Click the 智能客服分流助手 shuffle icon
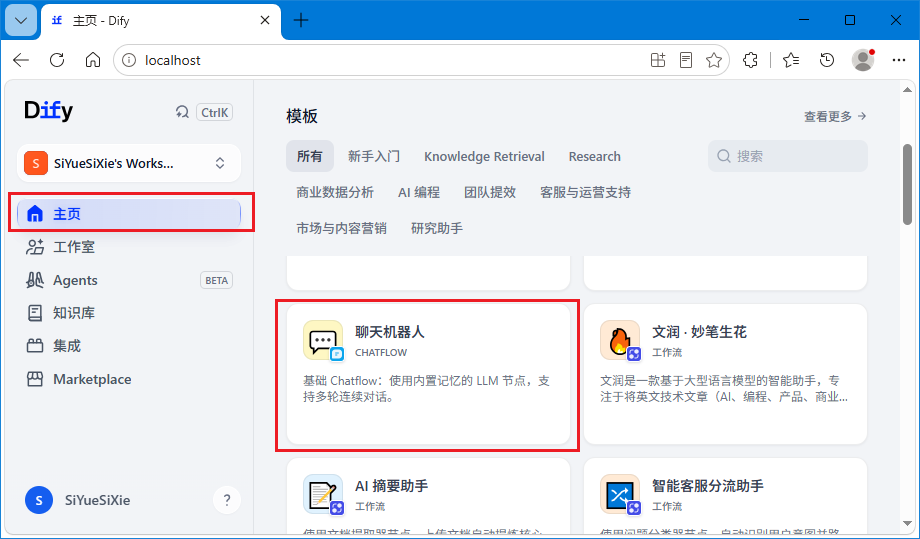This screenshot has height=539, width=920. click(x=620, y=494)
